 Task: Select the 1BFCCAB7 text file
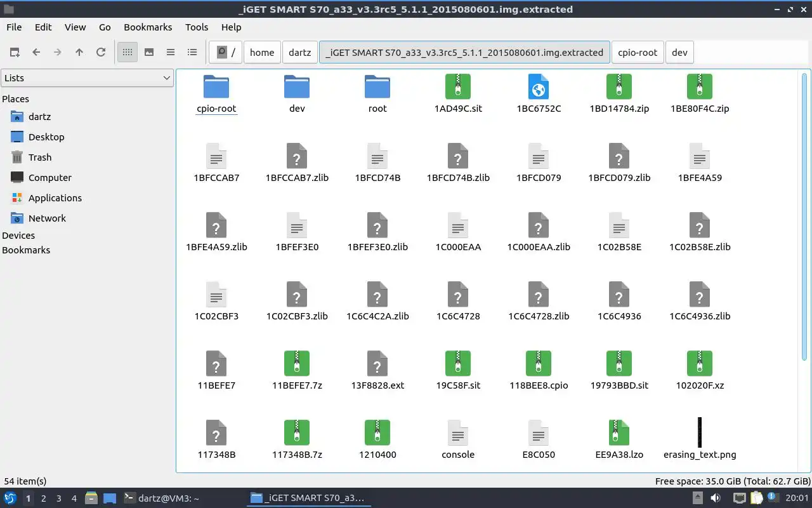pyautogui.click(x=216, y=156)
